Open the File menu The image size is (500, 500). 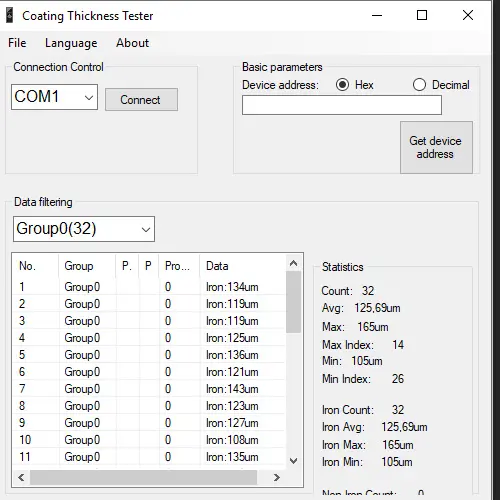pyautogui.click(x=17, y=43)
